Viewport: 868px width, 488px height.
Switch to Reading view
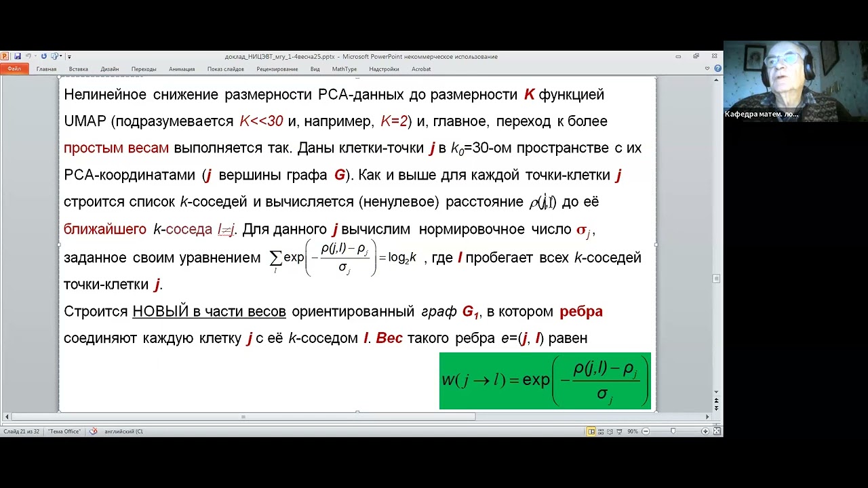point(610,431)
